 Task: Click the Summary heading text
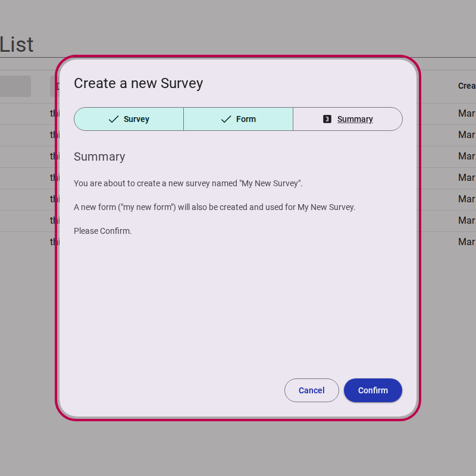pyautogui.click(x=99, y=156)
